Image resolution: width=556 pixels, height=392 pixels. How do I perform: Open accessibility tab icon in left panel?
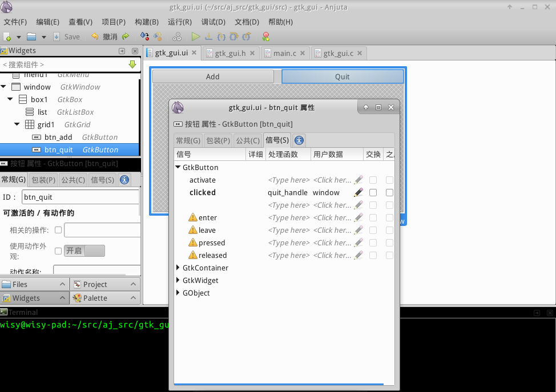click(x=124, y=180)
